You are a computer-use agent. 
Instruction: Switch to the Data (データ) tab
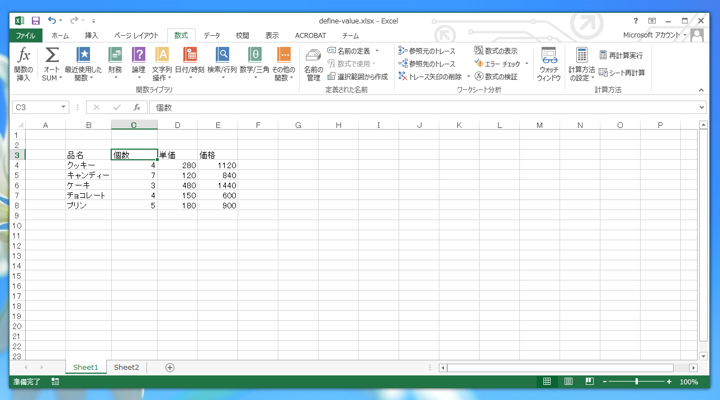212,35
